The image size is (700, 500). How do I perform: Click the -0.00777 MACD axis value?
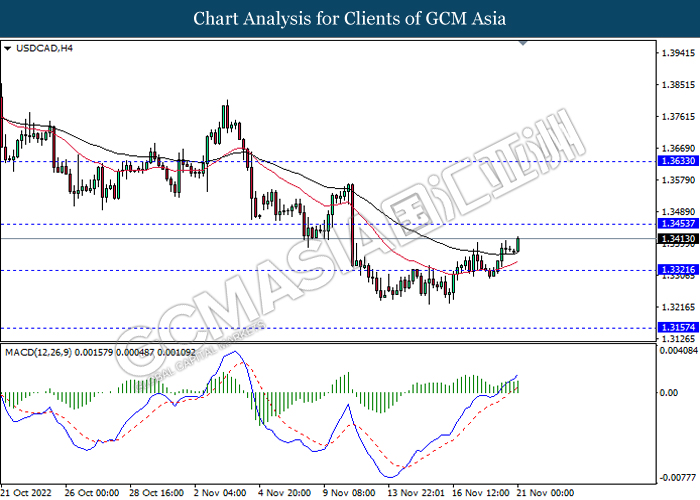pos(677,478)
